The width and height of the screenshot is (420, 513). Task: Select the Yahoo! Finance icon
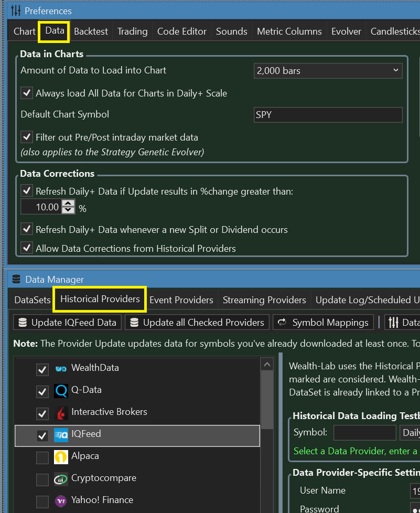pyautogui.click(x=61, y=501)
